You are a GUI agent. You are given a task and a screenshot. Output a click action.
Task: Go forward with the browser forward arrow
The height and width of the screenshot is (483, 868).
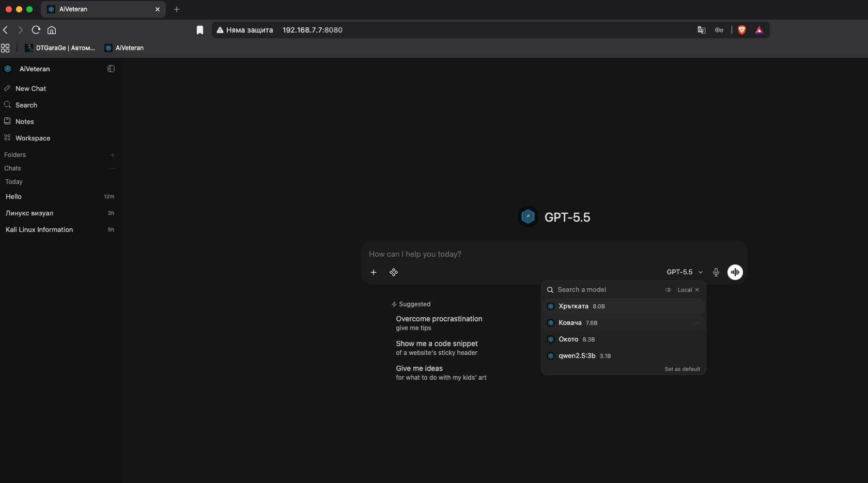pos(21,30)
